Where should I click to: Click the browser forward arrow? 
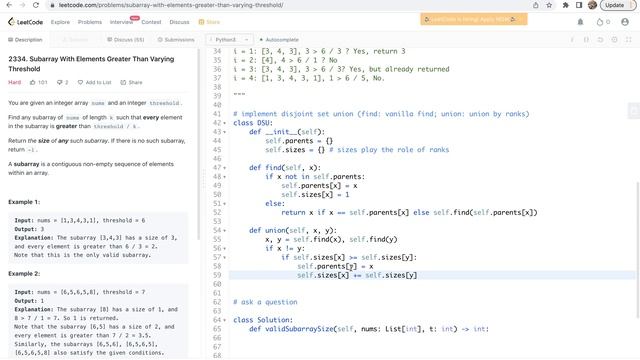[22, 5]
